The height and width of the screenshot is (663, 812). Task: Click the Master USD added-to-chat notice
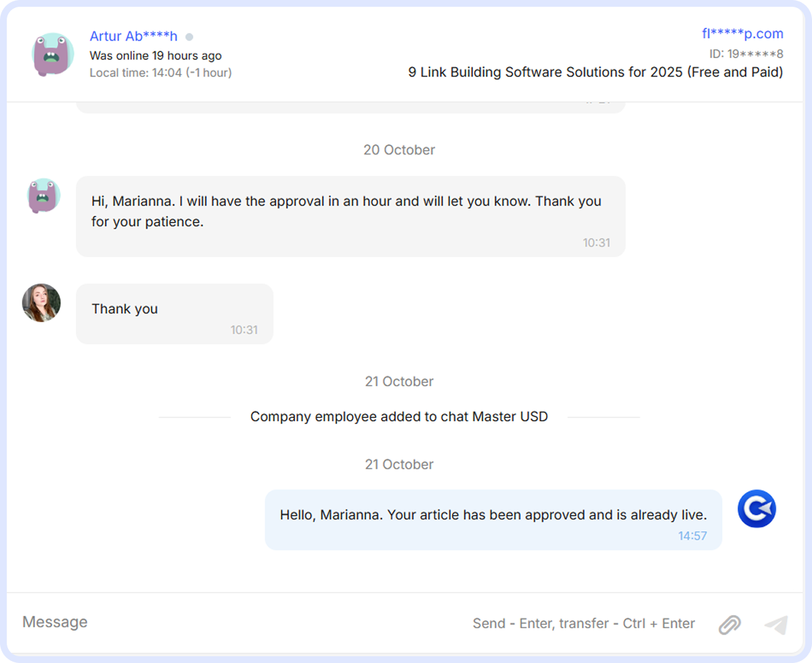pos(399,416)
